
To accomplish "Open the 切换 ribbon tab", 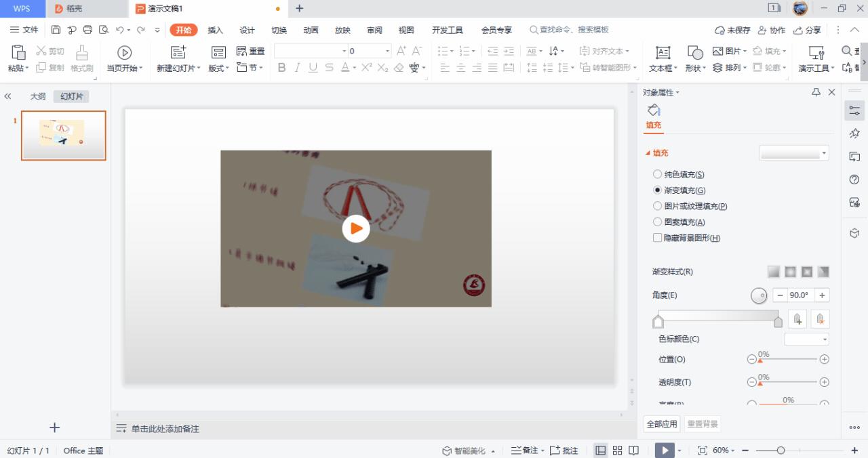I will tap(279, 30).
